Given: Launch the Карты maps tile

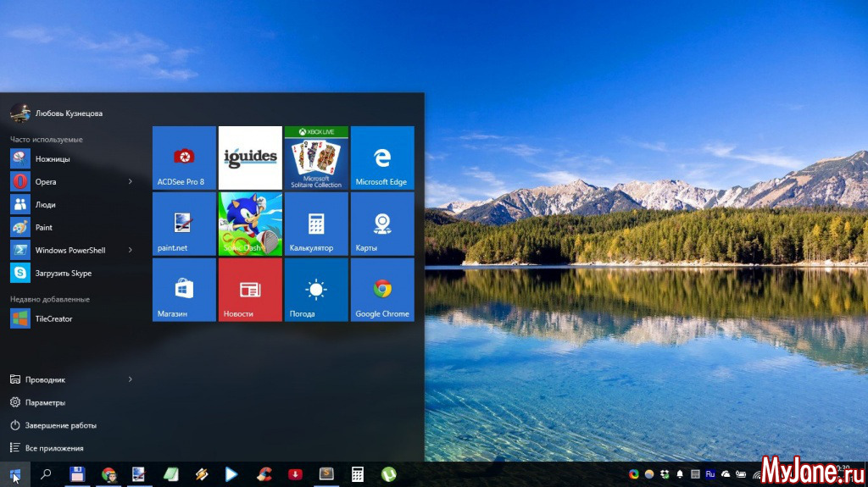Looking at the screenshot, I should 381,224.
